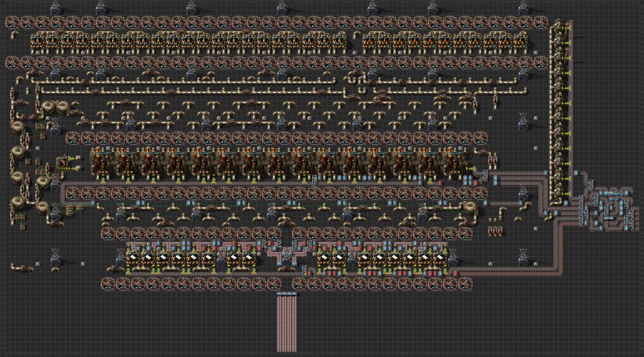Click first beacon in the bottom-most beacon row

(x=109, y=283)
